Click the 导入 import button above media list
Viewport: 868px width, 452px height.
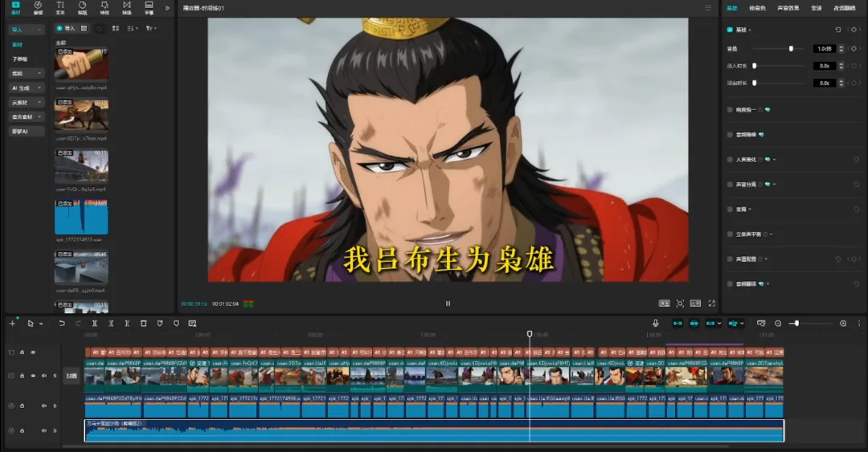tap(65, 28)
